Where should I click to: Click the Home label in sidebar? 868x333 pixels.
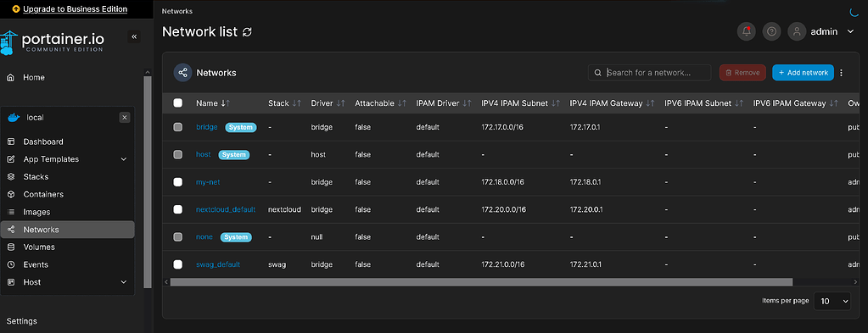34,77
